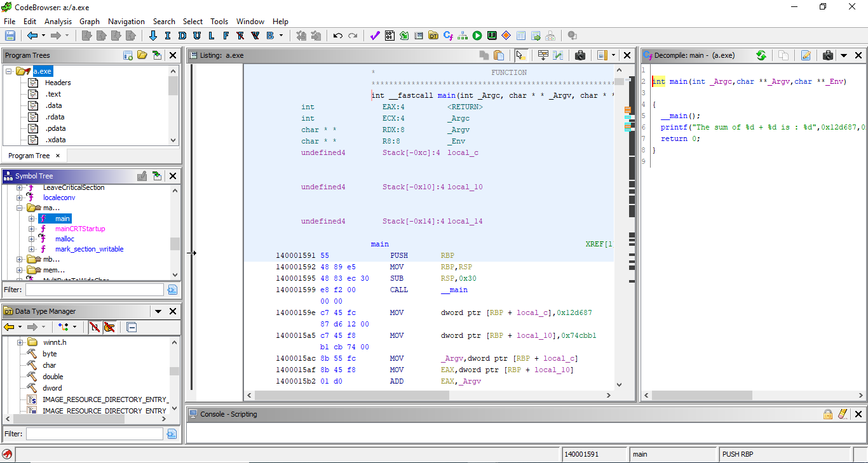
Task: Toggle the Listing mouse hover mode button
Action: (521, 55)
